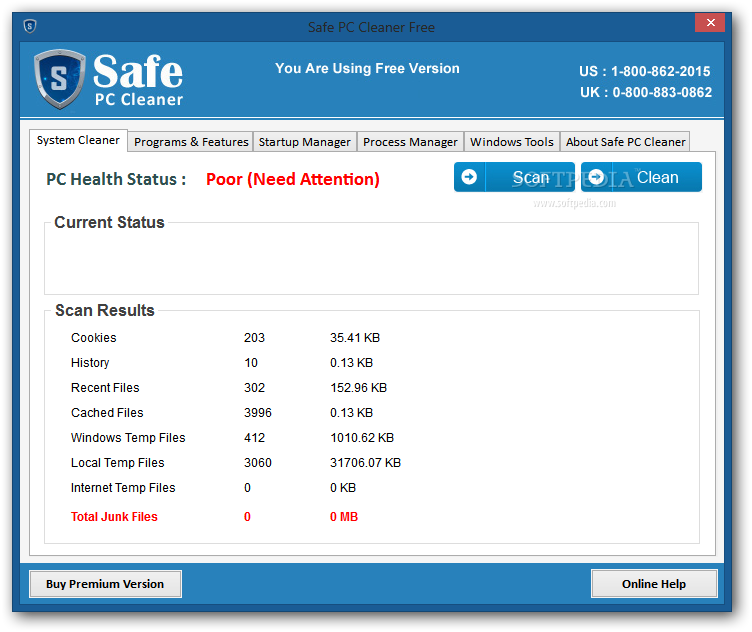The width and height of the screenshot is (752, 632).
Task: Select the Cookies row label
Action: [x=94, y=338]
